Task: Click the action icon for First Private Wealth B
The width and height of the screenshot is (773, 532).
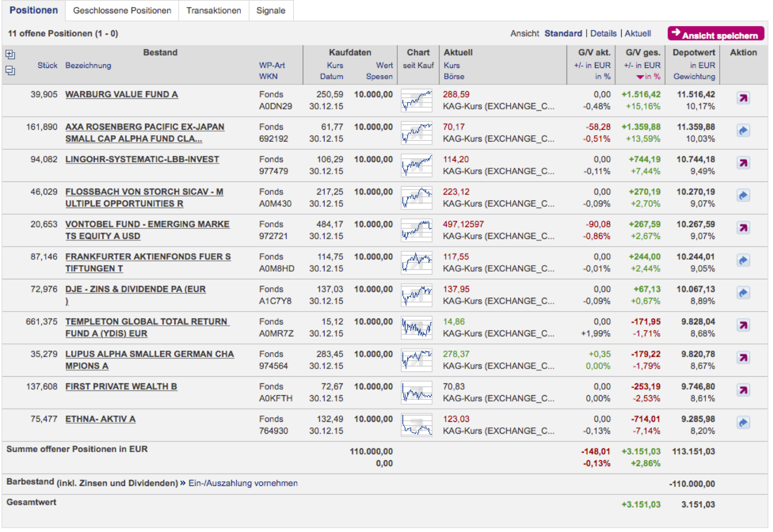Action: click(x=743, y=390)
